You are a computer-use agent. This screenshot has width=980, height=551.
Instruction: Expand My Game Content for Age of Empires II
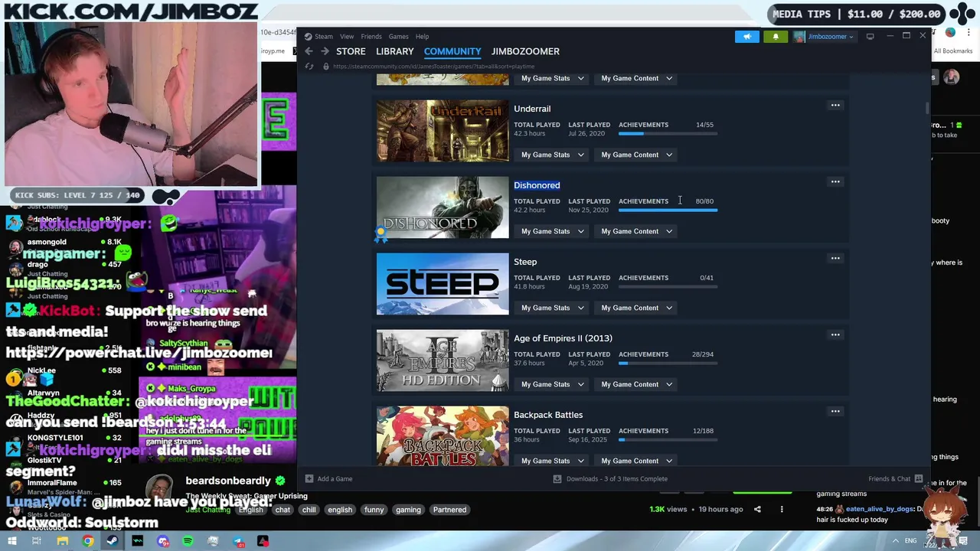pos(636,384)
